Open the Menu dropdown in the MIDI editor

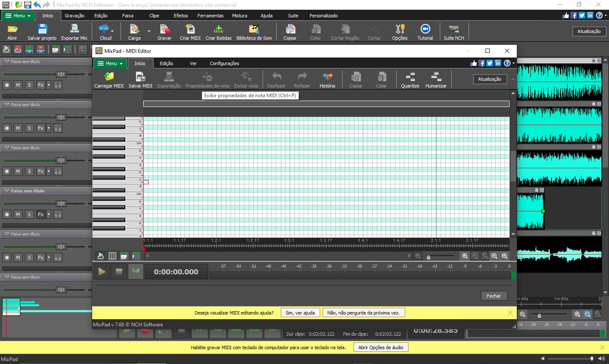110,63
